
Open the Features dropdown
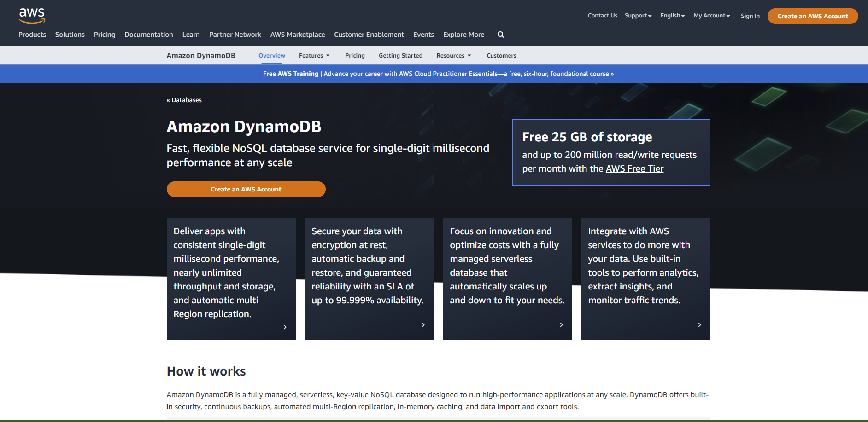click(314, 55)
